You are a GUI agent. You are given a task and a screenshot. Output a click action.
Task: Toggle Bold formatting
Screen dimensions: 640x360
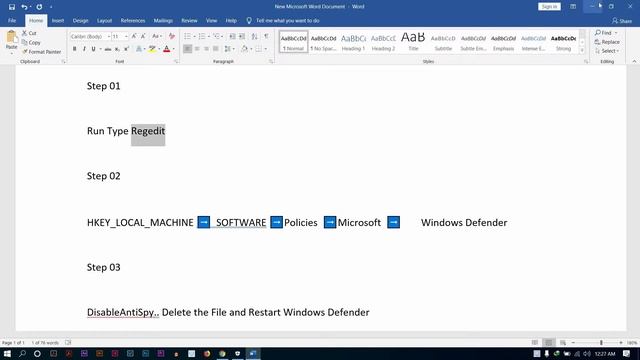click(x=75, y=49)
